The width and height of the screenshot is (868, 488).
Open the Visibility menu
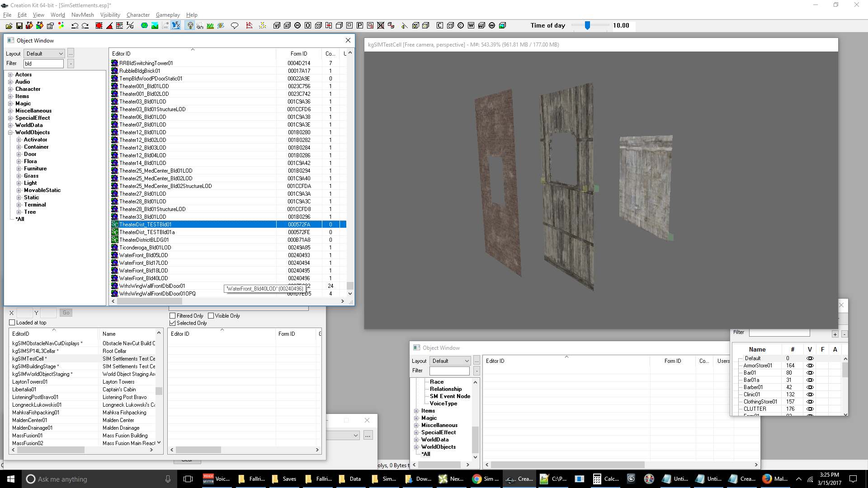pos(110,15)
